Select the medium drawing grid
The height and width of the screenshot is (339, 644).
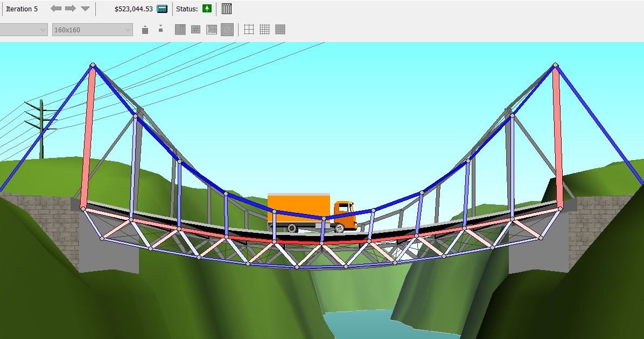[x=264, y=30]
